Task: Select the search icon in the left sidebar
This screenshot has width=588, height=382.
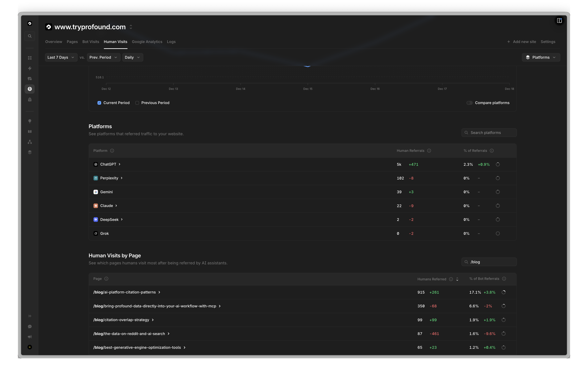Action: point(30,36)
